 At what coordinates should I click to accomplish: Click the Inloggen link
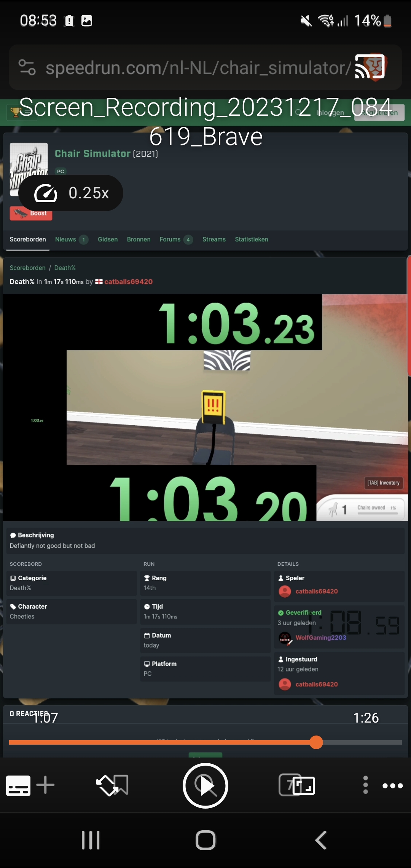click(x=330, y=113)
